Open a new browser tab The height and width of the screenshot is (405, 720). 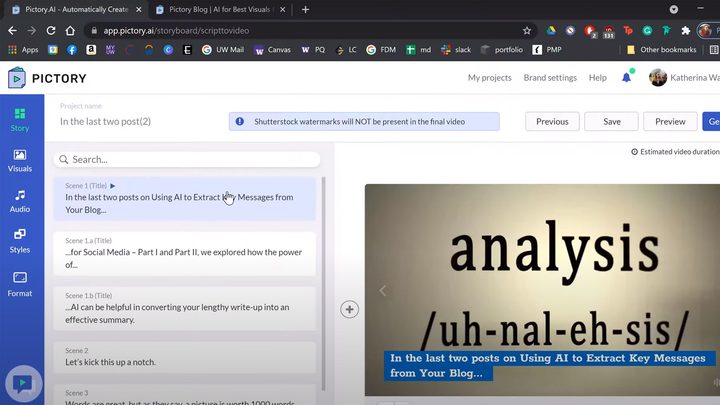(305, 10)
